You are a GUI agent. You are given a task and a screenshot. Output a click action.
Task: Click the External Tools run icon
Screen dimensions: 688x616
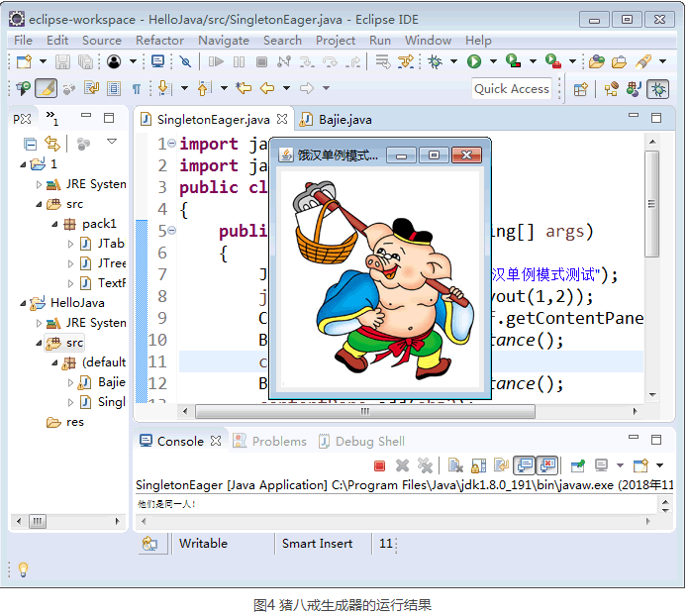pyautogui.click(x=552, y=61)
